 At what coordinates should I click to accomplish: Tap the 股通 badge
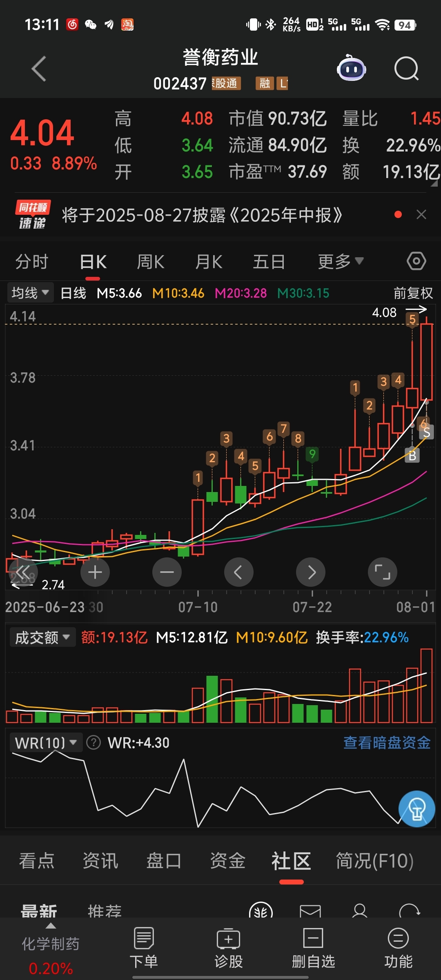click(226, 83)
